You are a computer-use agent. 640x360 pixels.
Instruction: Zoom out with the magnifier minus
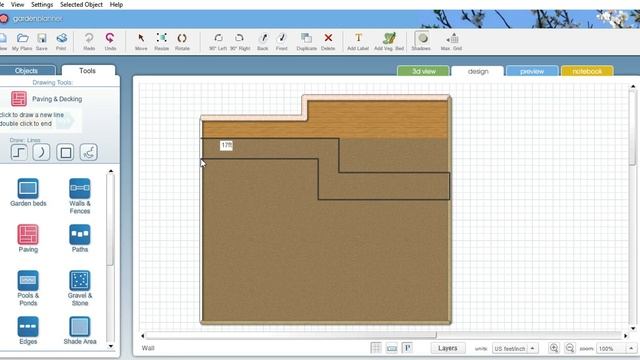click(570, 348)
